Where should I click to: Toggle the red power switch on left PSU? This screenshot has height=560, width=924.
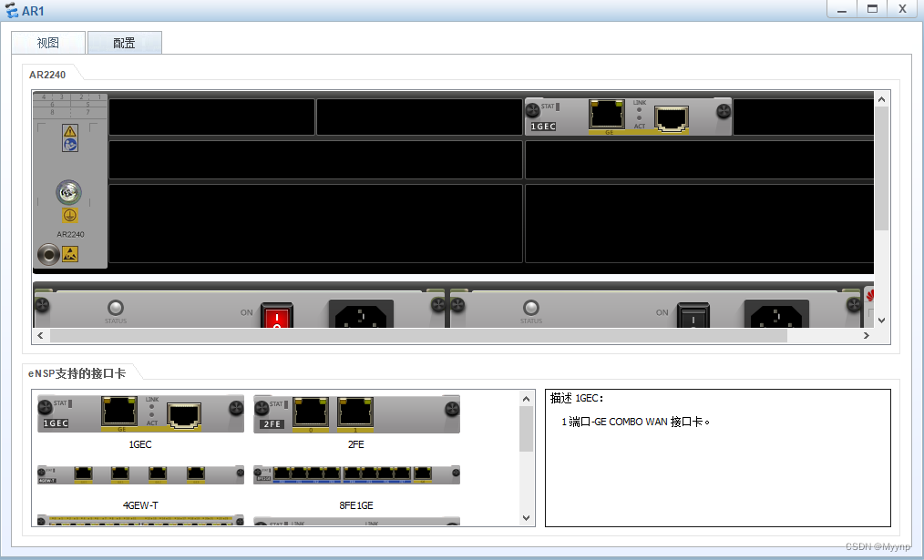(x=277, y=316)
